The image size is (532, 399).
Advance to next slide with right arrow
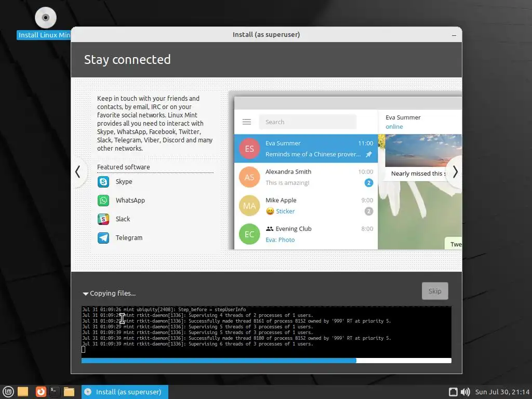click(x=455, y=172)
